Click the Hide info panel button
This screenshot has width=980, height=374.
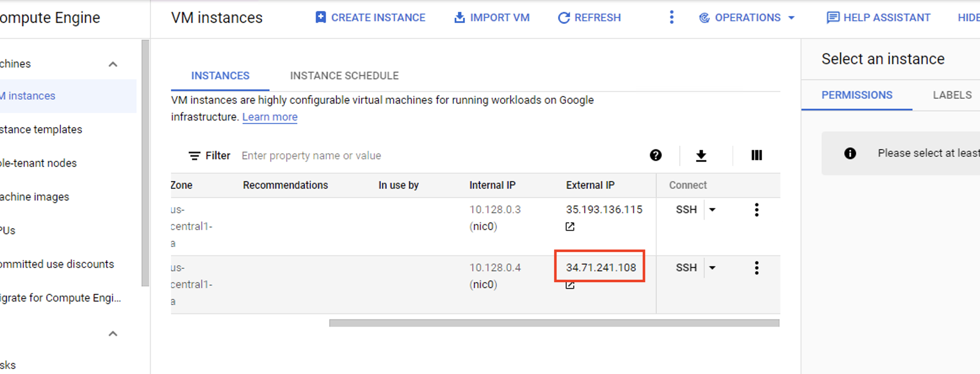969,18
